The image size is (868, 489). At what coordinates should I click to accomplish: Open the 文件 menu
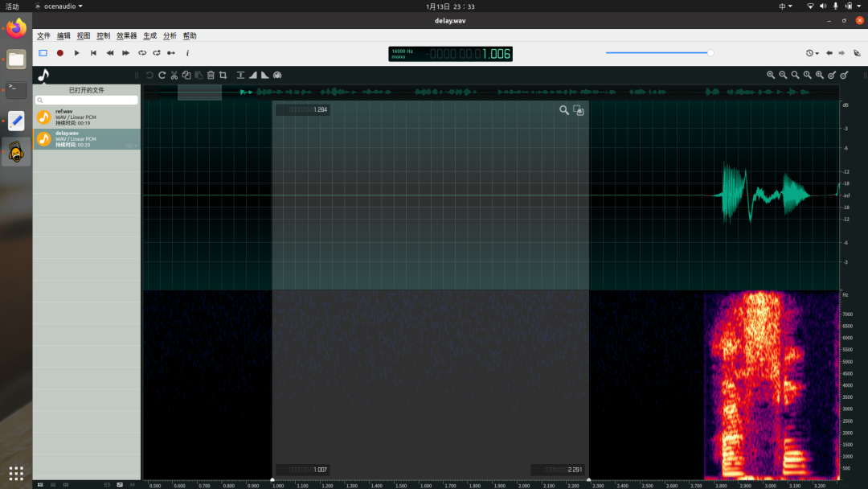point(43,36)
